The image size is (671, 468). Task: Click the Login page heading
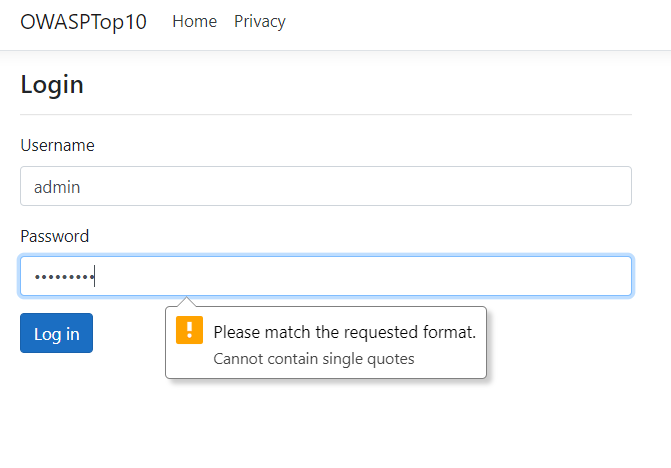[52, 85]
